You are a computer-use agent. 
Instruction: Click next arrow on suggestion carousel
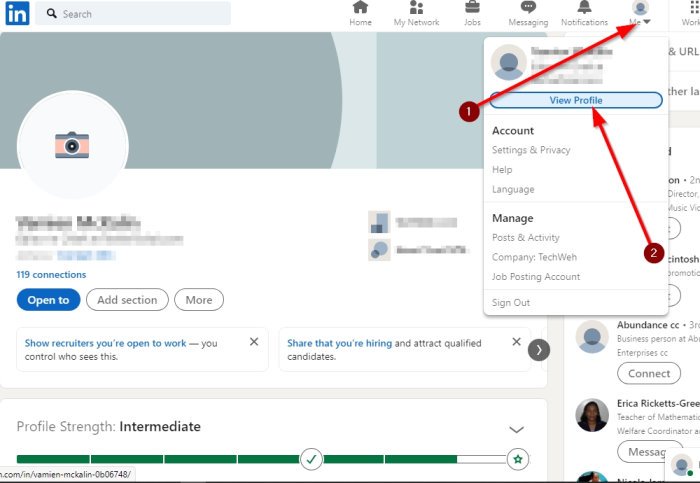click(x=539, y=350)
